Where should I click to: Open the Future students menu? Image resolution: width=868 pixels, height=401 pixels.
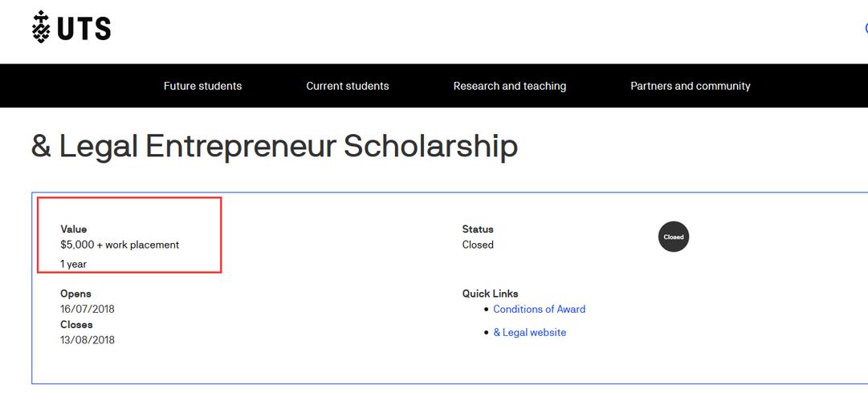pyautogui.click(x=202, y=86)
